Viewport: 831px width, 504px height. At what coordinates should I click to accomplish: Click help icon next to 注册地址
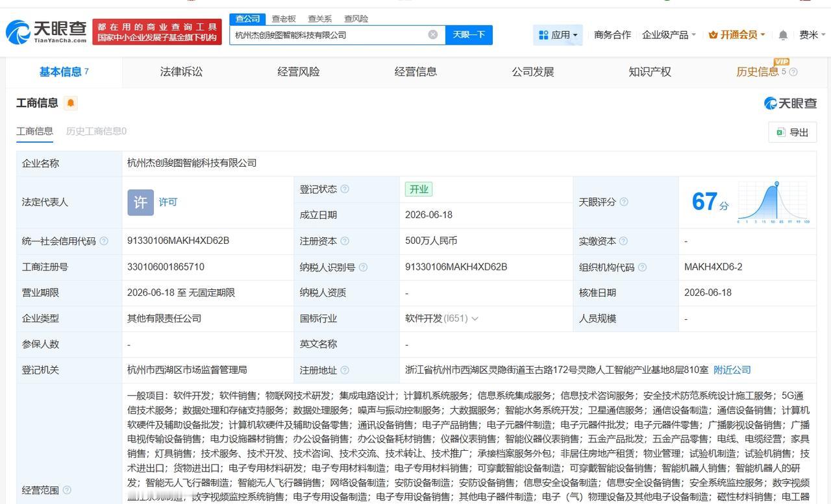(x=345, y=370)
